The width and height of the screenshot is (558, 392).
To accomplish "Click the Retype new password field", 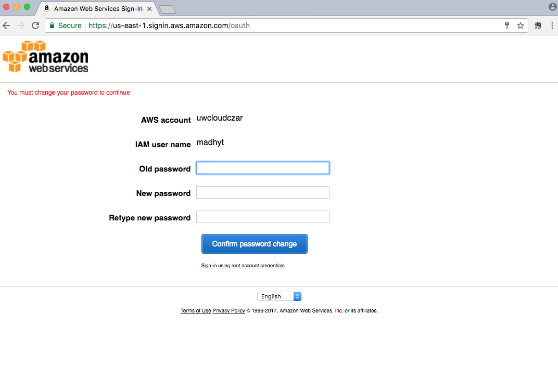I will coord(263,217).
